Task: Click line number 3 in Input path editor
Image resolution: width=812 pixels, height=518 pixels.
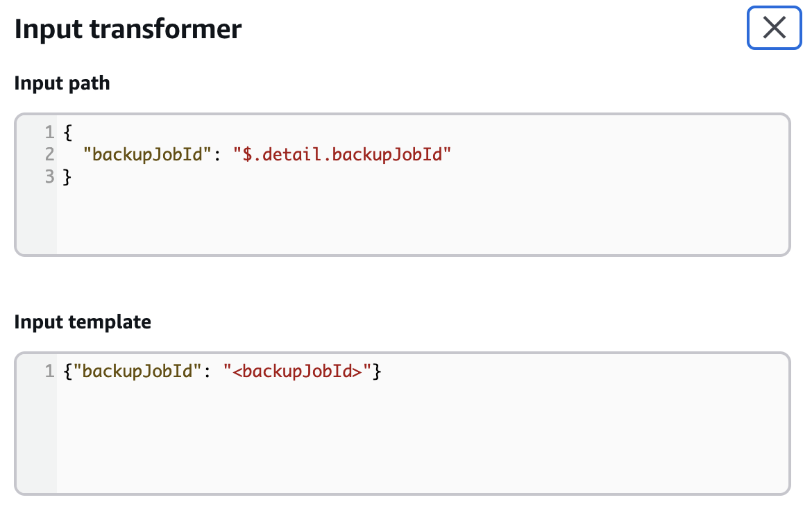Action: tap(49, 177)
